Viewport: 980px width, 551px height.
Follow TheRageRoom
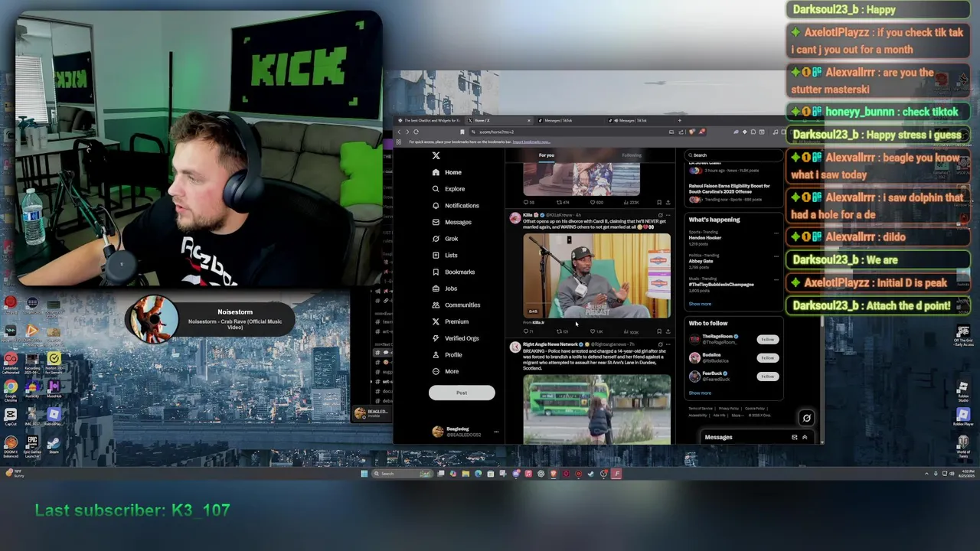pyautogui.click(x=768, y=339)
